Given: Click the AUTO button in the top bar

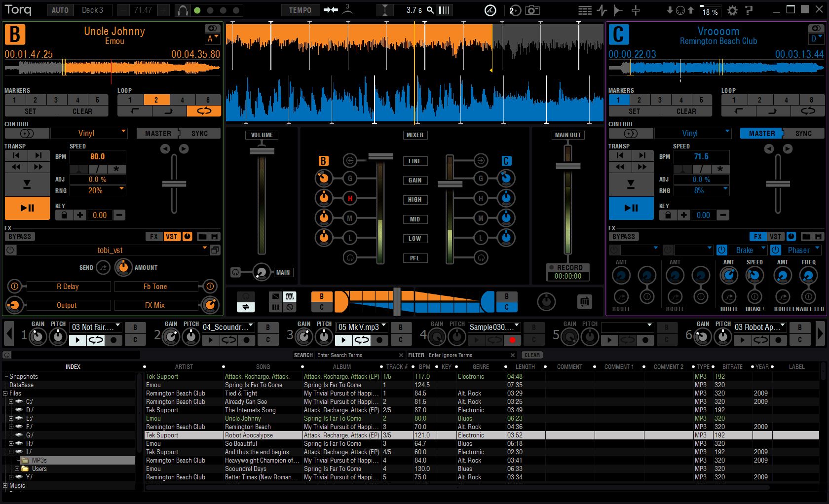Looking at the screenshot, I should (x=59, y=10).
